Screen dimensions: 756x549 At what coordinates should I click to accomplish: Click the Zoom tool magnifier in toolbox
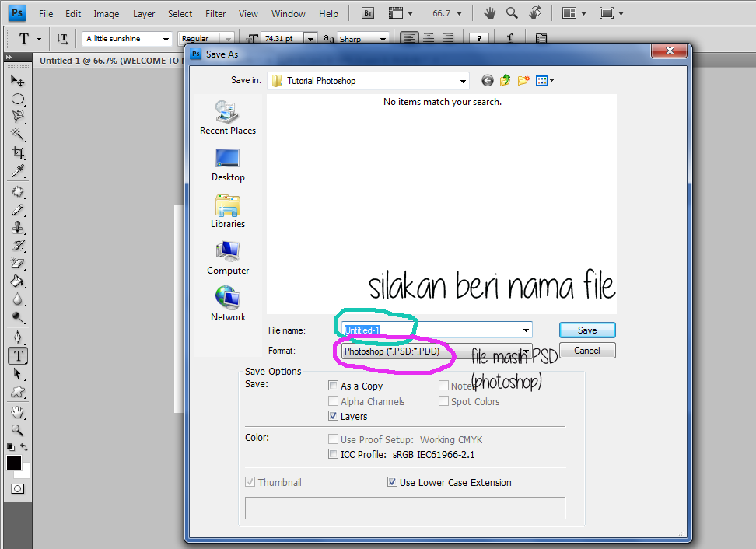[17, 430]
